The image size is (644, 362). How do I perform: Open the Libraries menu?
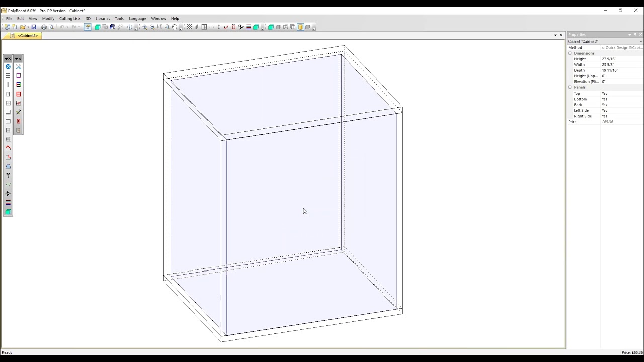(103, 18)
